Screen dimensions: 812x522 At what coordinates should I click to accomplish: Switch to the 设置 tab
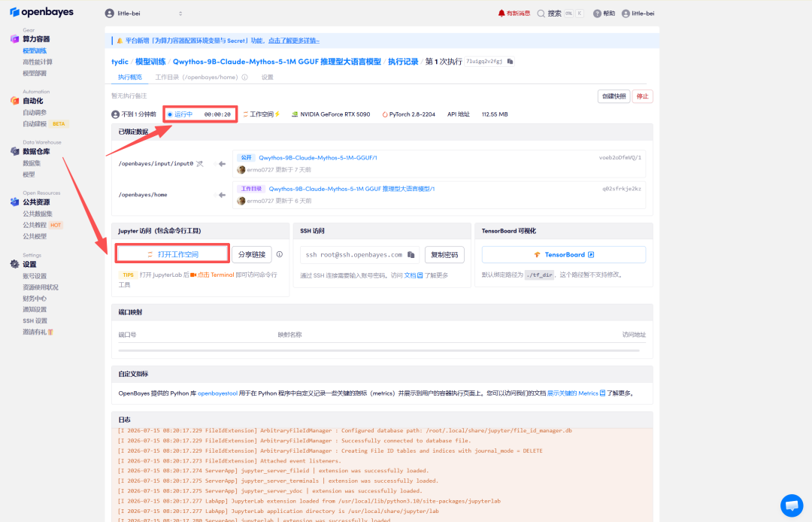[267, 77]
